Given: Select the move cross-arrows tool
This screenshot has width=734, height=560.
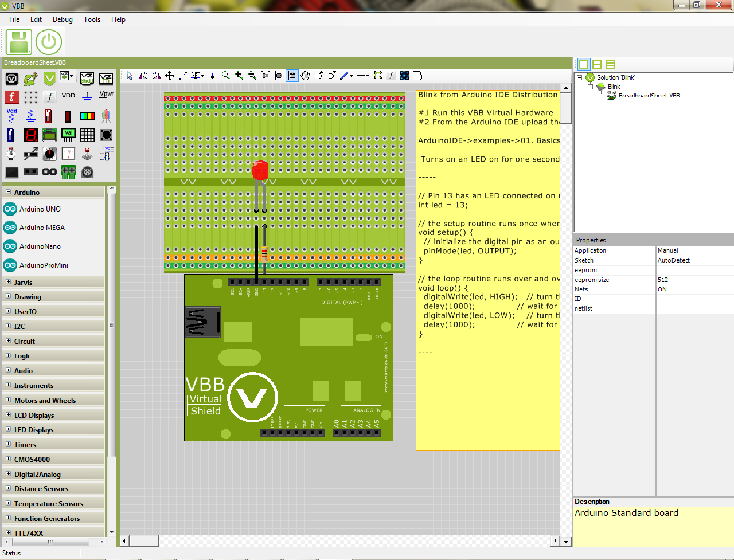Looking at the screenshot, I should tap(170, 76).
